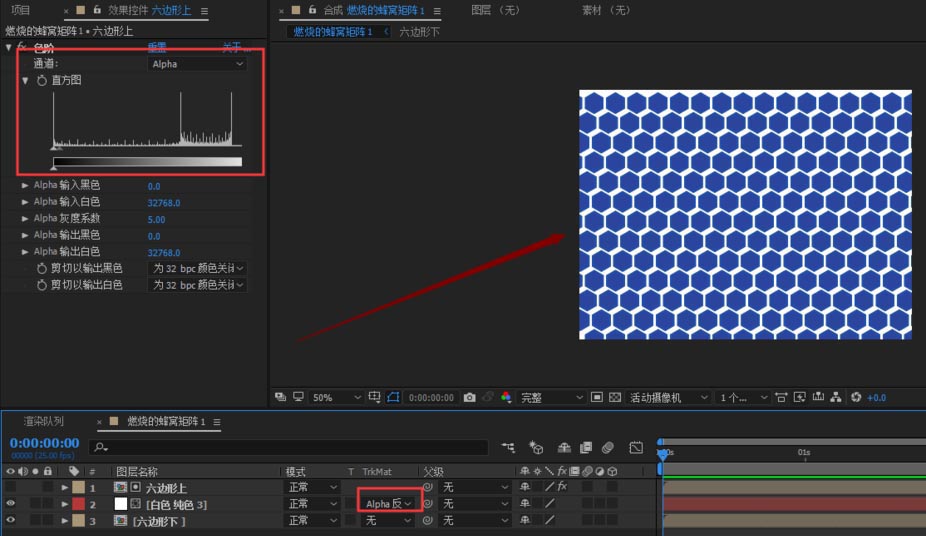
Task: Switch to the 项目 panel tab
Action: click(21, 10)
